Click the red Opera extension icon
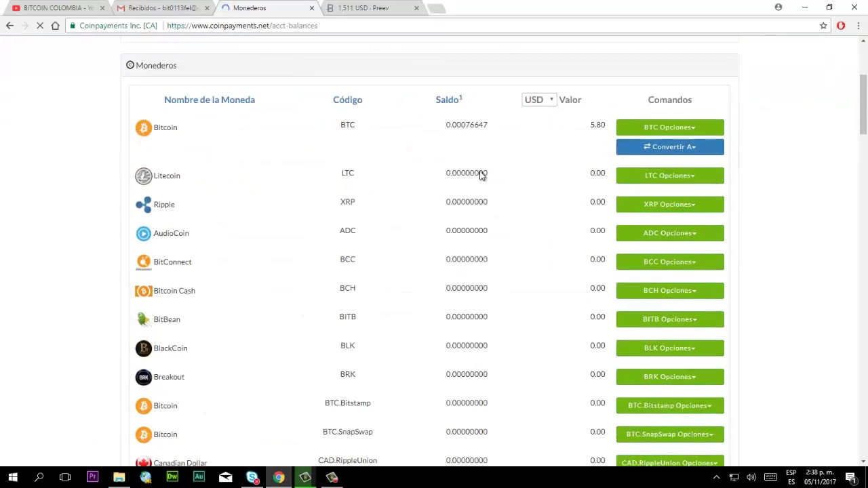This screenshot has height=488, width=868. click(x=841, y=26)
